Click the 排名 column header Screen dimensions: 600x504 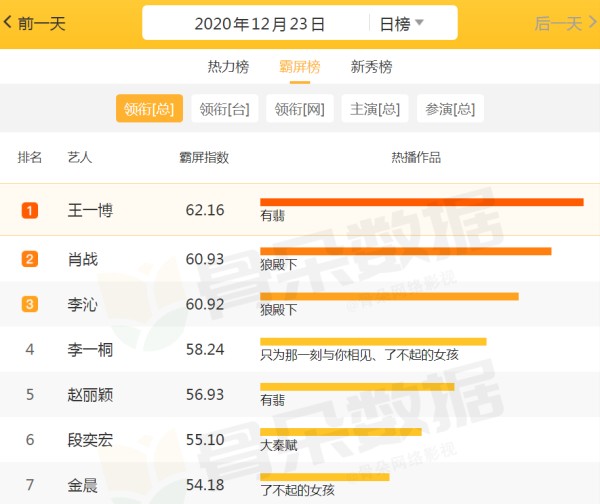click(30, 157)
